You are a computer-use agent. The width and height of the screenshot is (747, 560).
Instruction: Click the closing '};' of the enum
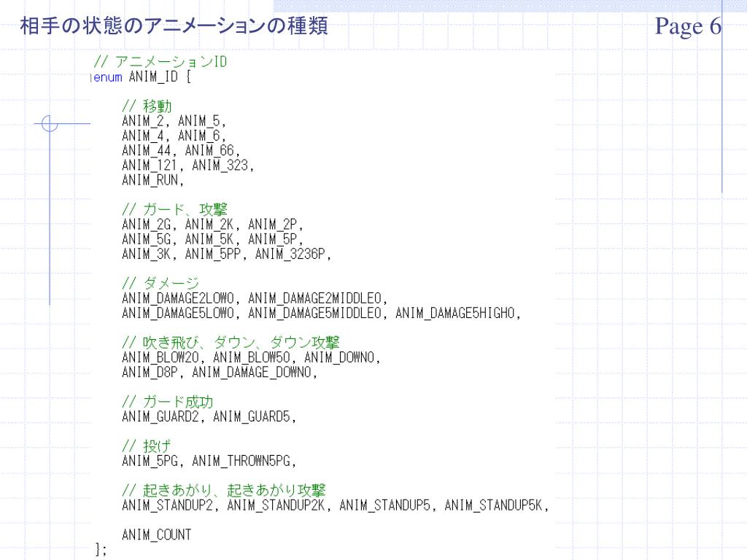101,549
